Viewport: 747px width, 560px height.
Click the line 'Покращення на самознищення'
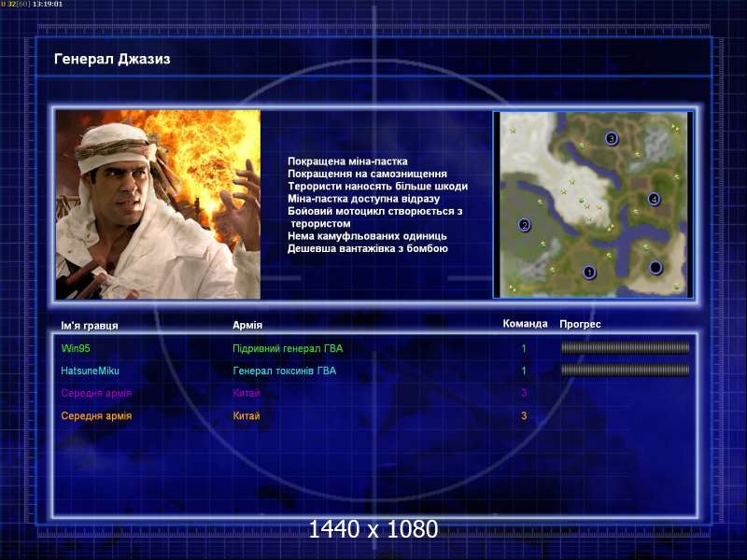[367, 174]
